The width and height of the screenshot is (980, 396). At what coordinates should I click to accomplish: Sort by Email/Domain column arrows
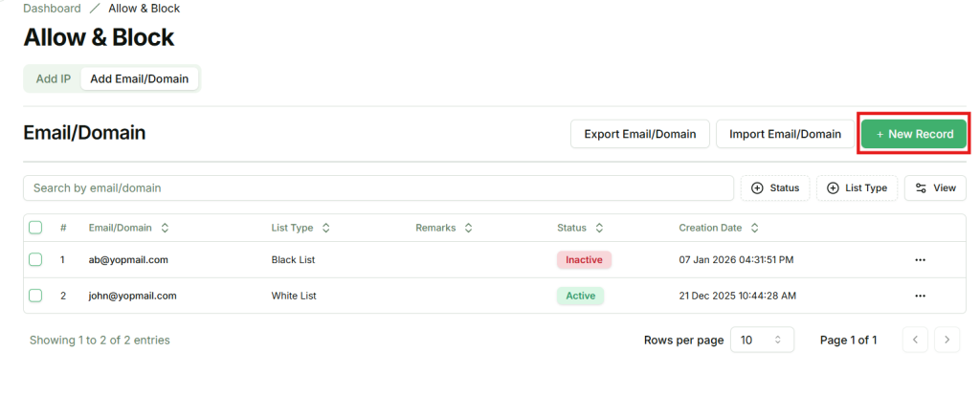165,228
